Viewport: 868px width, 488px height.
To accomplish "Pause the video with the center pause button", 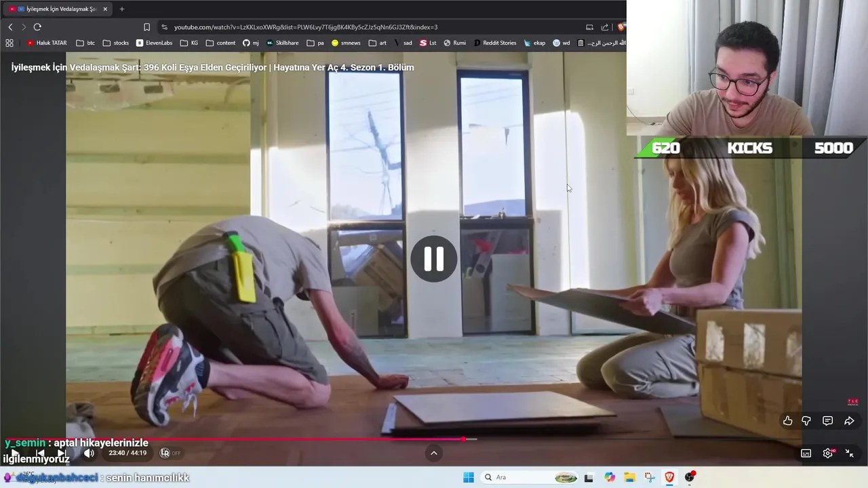I will click(434, 258).
